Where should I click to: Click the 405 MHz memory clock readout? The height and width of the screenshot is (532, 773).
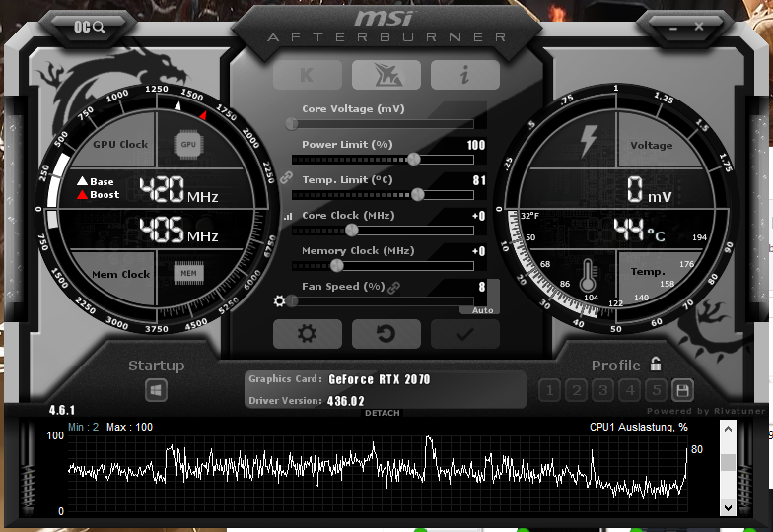(x=178, y=231)
